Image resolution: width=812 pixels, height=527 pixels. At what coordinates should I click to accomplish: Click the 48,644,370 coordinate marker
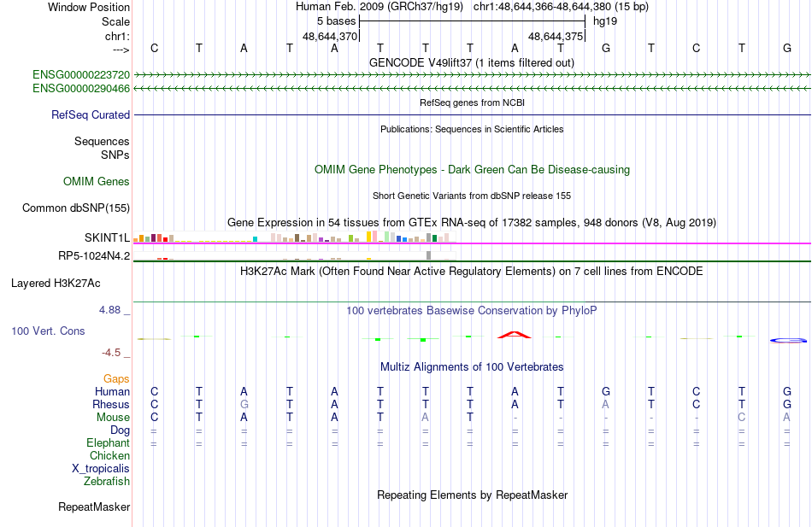tap(330, 36)
